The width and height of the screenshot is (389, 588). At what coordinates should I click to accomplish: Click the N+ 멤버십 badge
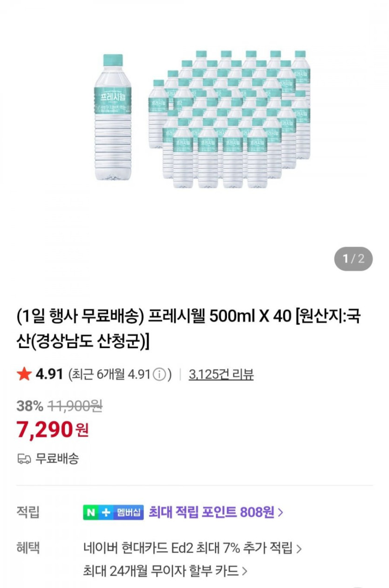pos(113,513)
